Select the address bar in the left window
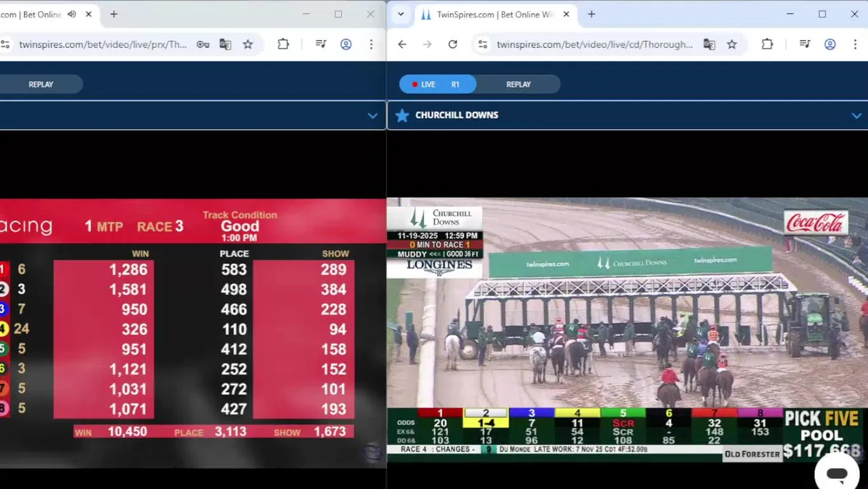This screenshot has width=868, height=489. tap(103, 44)
